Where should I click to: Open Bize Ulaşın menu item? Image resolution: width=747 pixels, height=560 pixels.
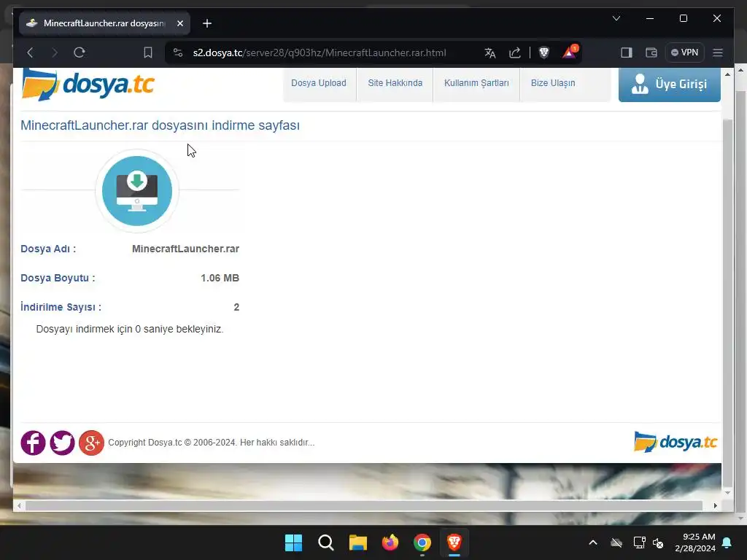[x=553, y=83]
